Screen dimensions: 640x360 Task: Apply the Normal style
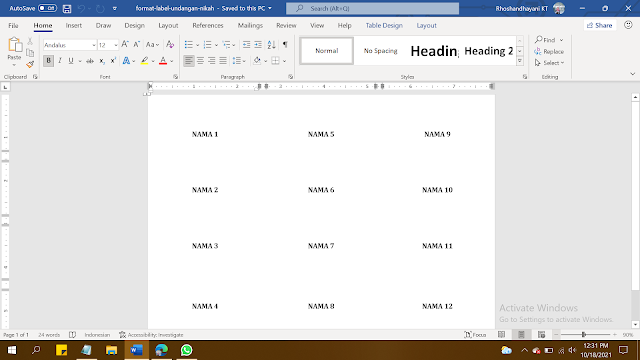(x=327, y=51)
